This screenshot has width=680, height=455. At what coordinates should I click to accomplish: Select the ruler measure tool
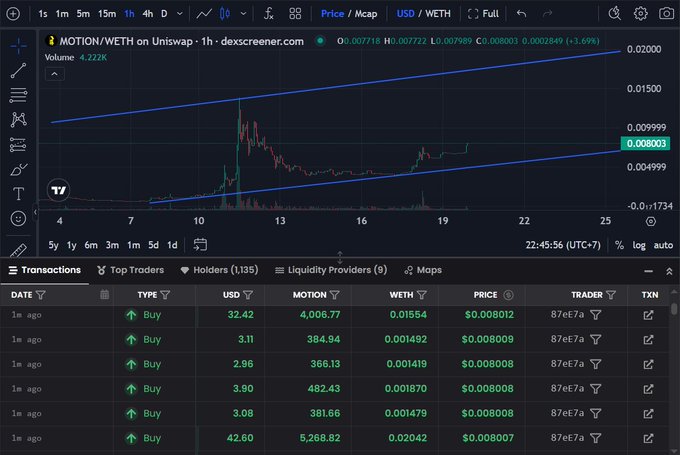coord(18,250)
